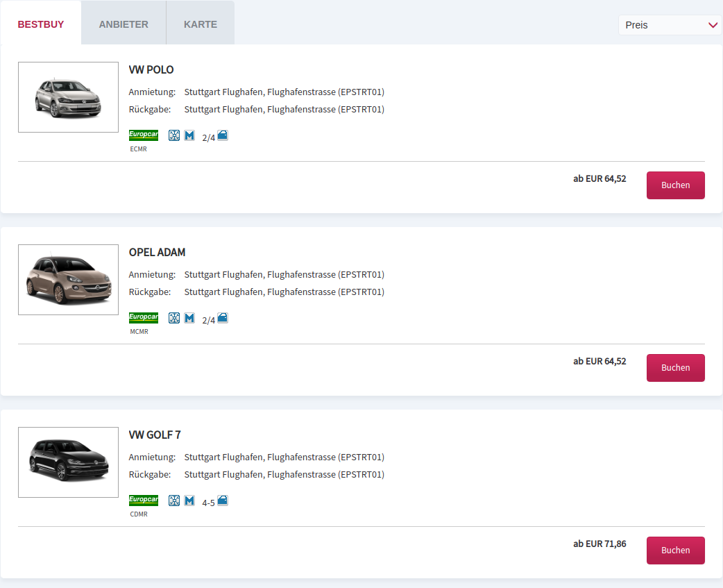The width and height of the screenshot is (723, 588).
Task: Book the Opel Adam with Buchen
Action: 676,368
